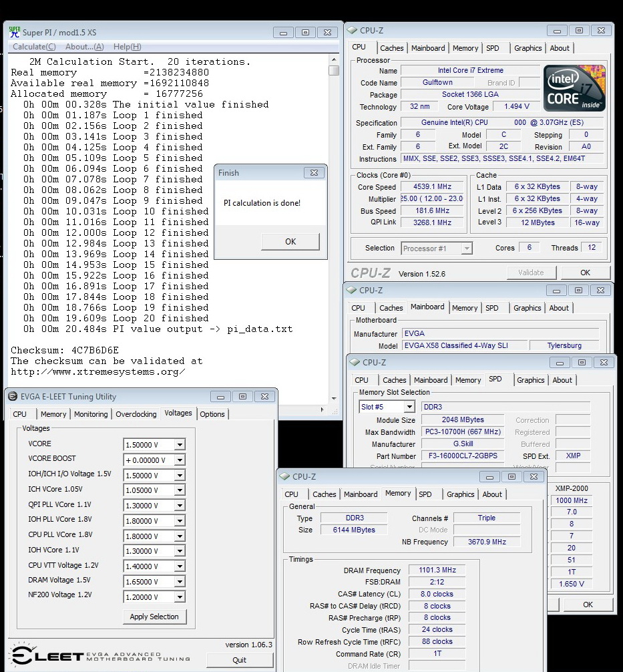Open the CPU VTT Voltage dropdown
The height and width of the screenshot is (672, 623).
point(180,566)
